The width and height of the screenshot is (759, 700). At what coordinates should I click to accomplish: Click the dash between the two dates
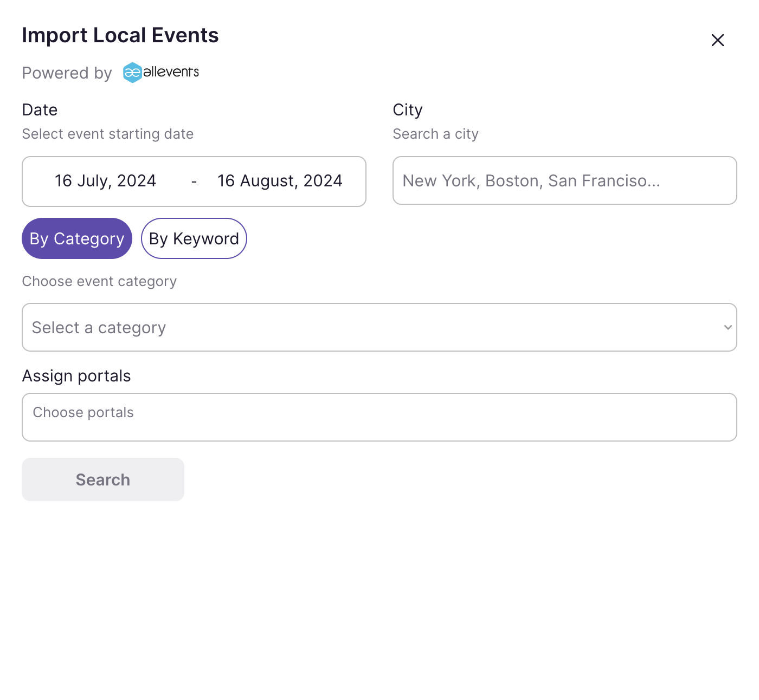pos(194,182)
